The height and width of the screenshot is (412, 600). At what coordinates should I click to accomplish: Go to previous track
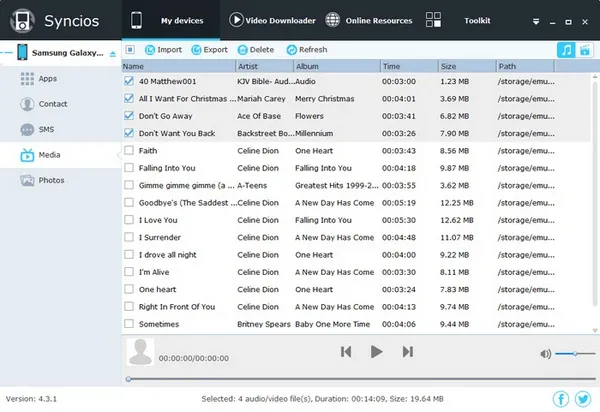(346, 351)
